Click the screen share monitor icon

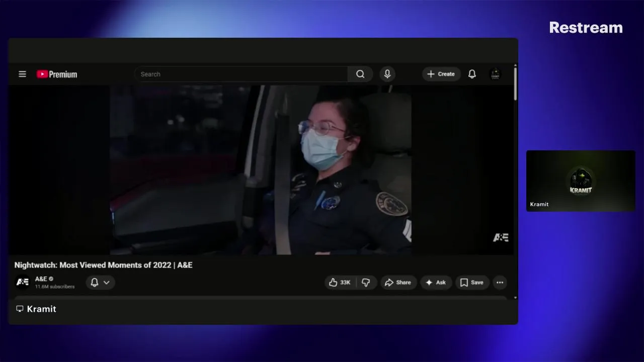coord(20,309)
